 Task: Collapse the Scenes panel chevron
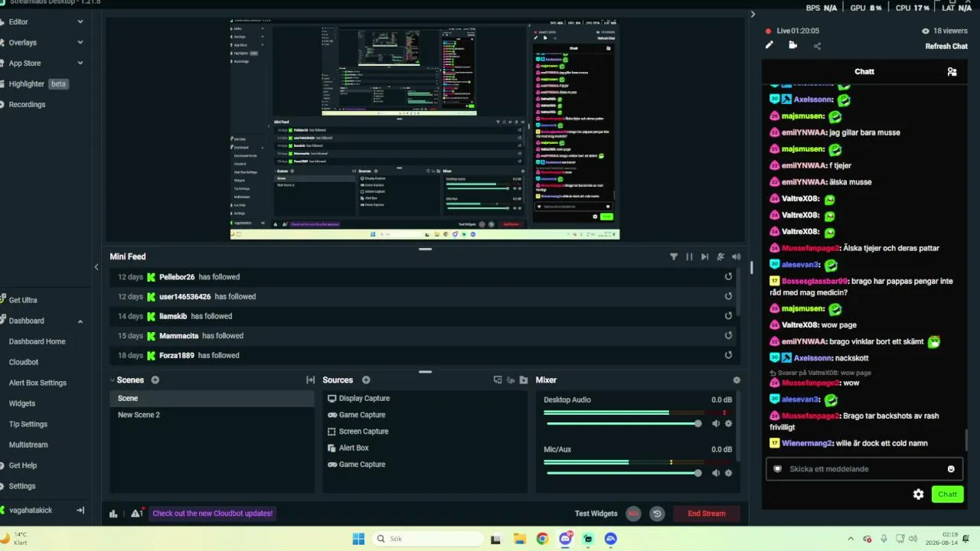(112, 380)
